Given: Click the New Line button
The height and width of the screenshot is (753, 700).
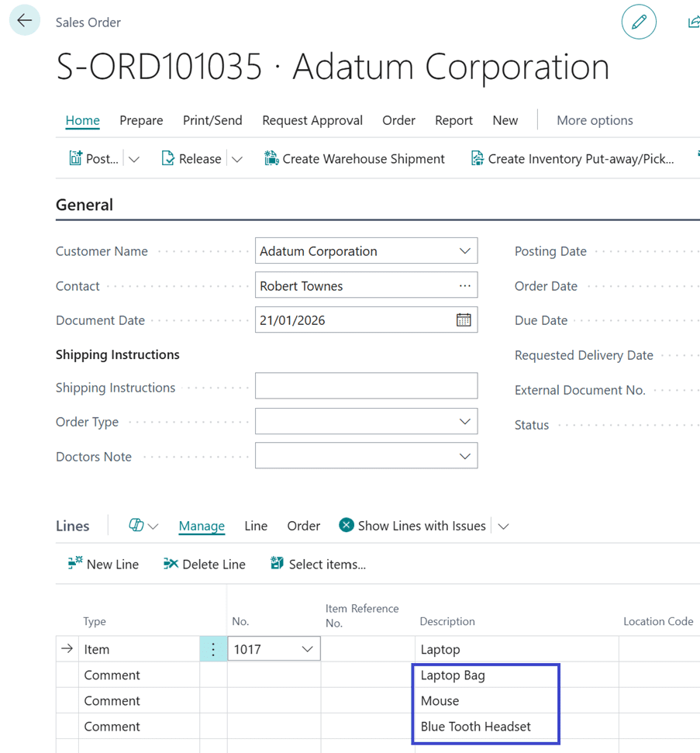Looking at the screenshot, I should coord(103,565).
